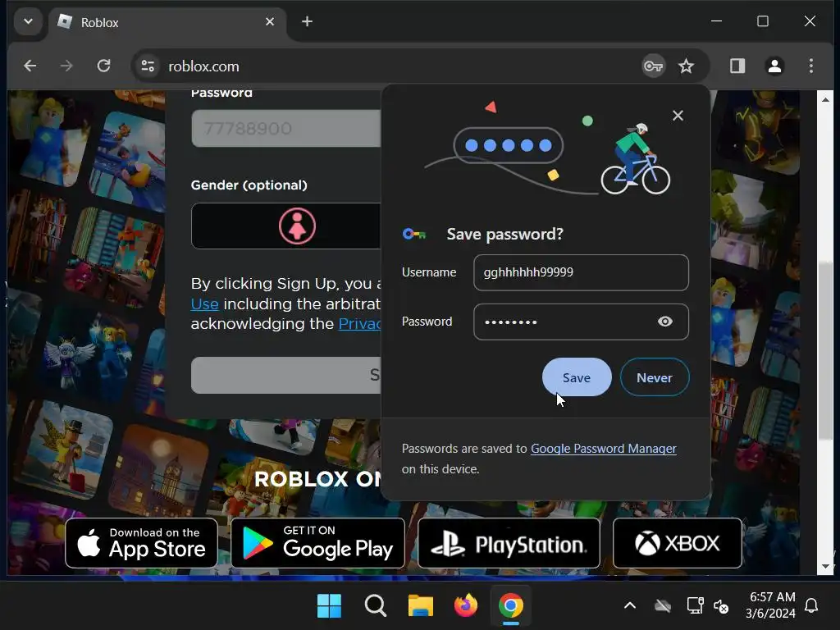840x630 pixels.
Task: Click the grey Sign Up button
Action: [x=286, y=375]
